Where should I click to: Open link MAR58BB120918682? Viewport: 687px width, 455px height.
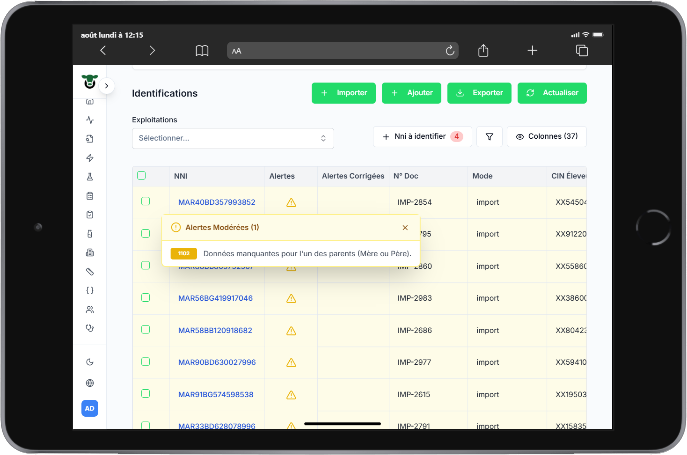coord(215,331)
